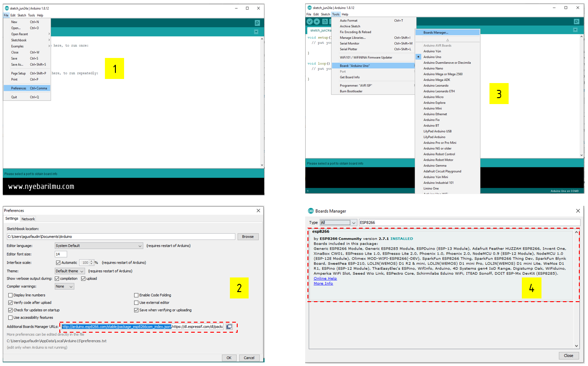The height and width of the screenshot is (366, 588).
Task: Open Serial Monitor icon in Tools-menu window
Action: click(x=577, y=21)
